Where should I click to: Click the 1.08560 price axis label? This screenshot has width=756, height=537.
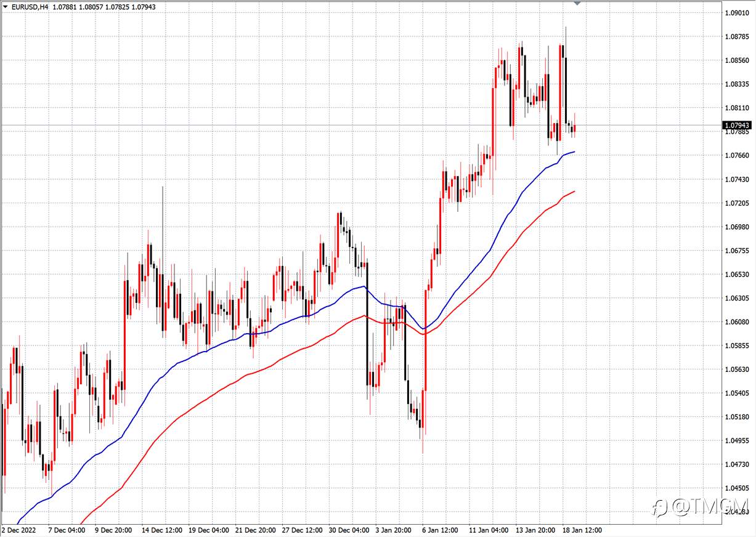point(738,60)
